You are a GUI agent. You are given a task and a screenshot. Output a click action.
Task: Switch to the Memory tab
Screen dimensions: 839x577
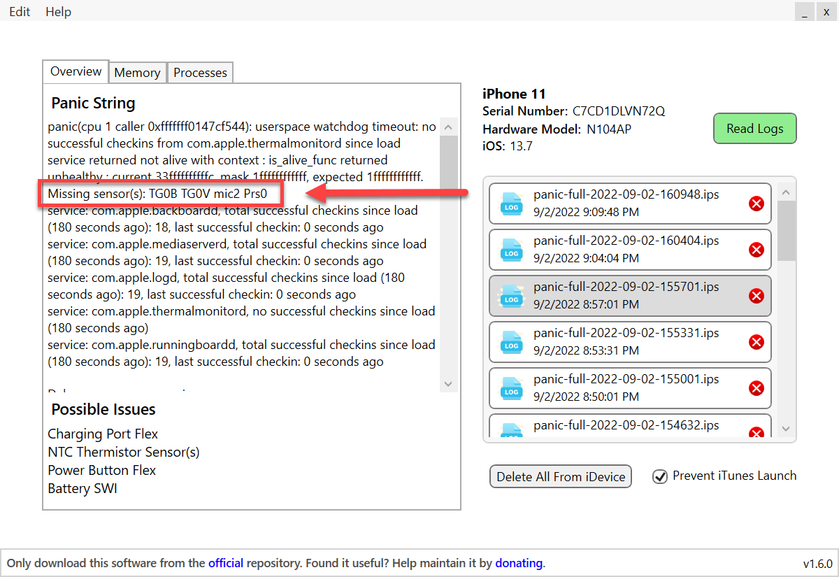pos(137,72)
